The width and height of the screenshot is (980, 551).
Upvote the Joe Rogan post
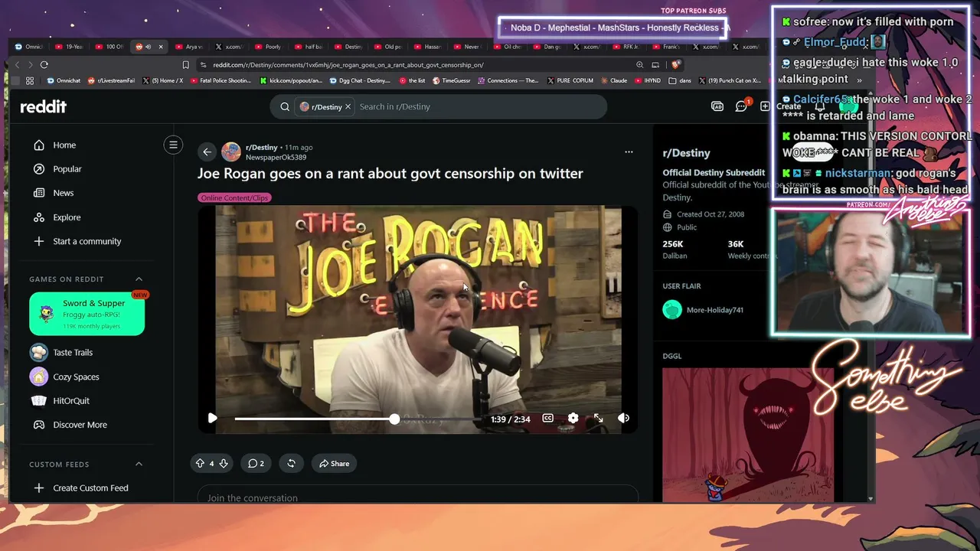click(200, 463)
